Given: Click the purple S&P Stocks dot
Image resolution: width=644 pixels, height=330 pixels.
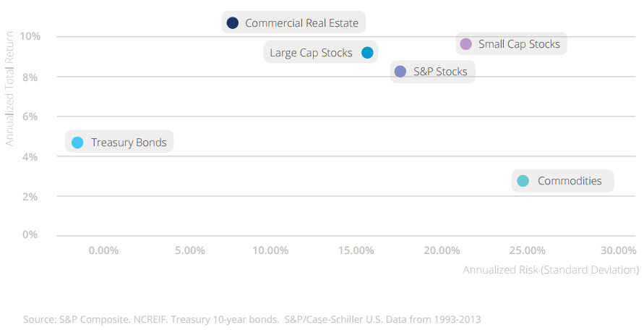Looking at the screenshot, I should 400,71.
